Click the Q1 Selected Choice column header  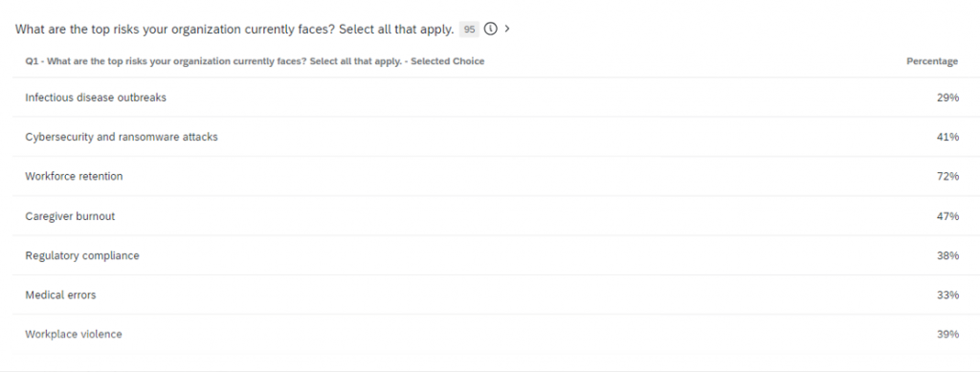coord(255,61)
